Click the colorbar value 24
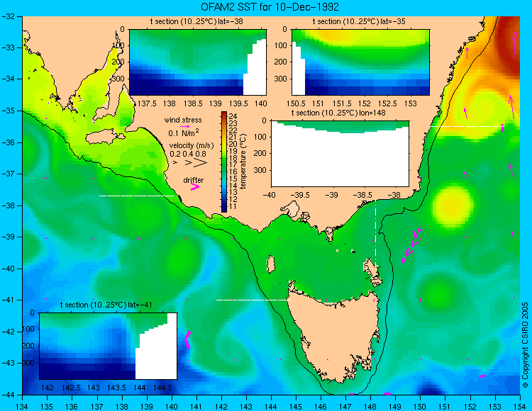 (233, 116)
